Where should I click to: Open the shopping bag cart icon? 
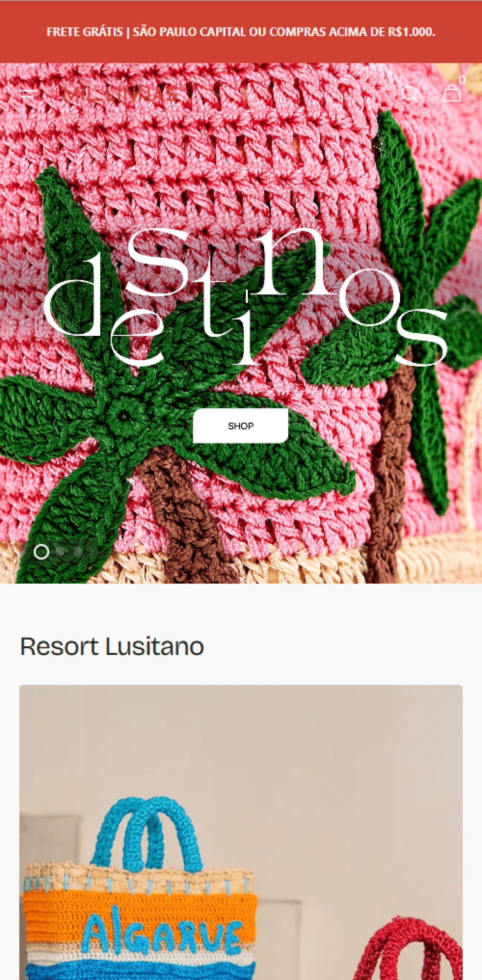452,93
